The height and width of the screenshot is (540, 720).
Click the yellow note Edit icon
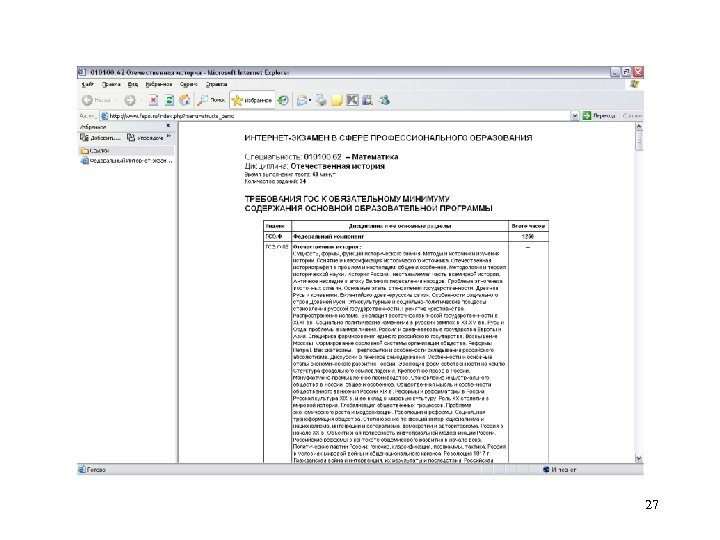pos(337,100)
